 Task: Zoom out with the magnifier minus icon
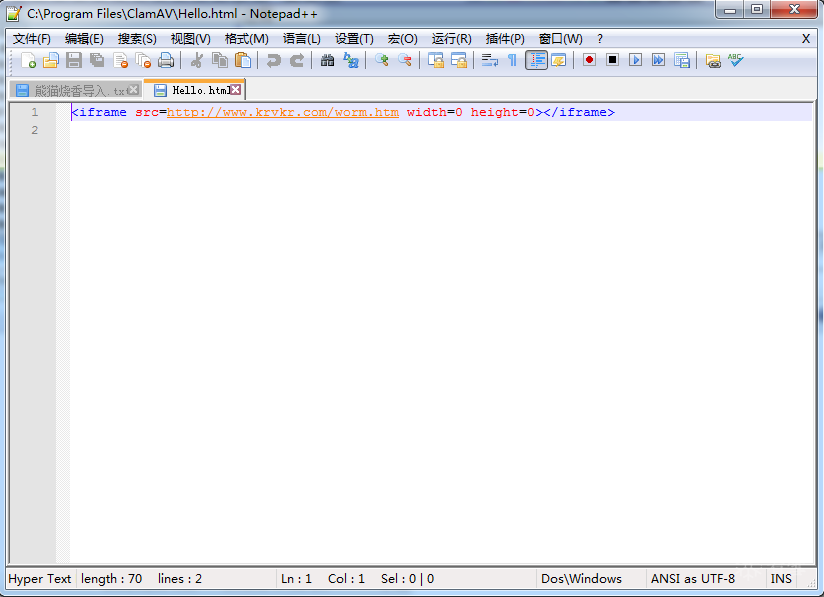405,60
